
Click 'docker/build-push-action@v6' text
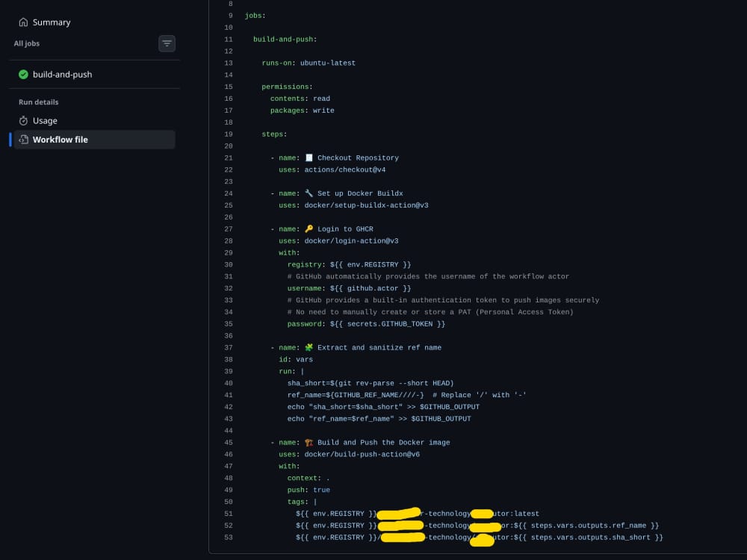click(362, 454)
